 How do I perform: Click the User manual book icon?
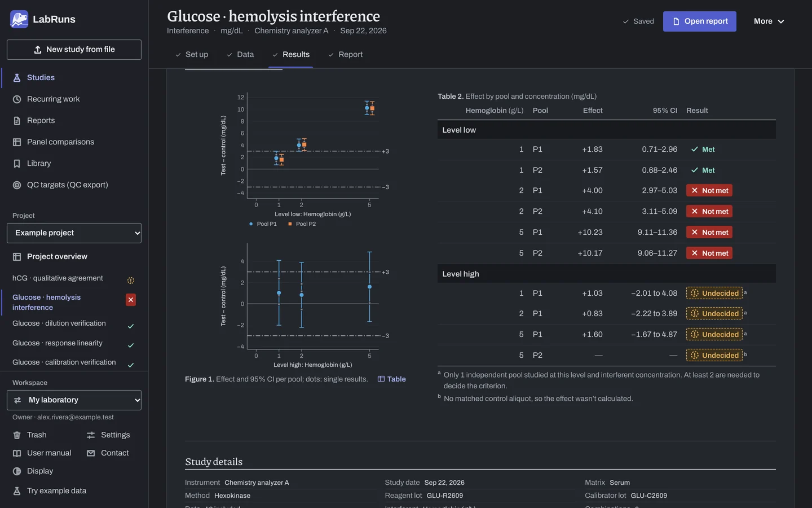tap(17, 453)
